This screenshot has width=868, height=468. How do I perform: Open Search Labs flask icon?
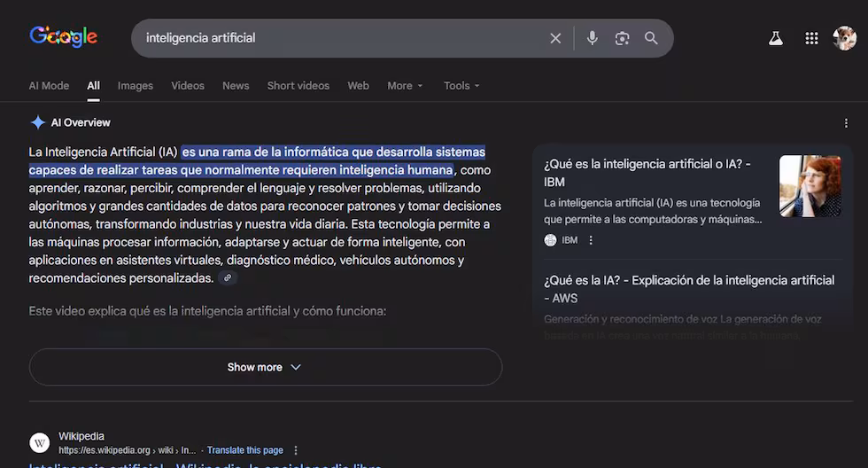pyautogui.click(x=776, y=38)
